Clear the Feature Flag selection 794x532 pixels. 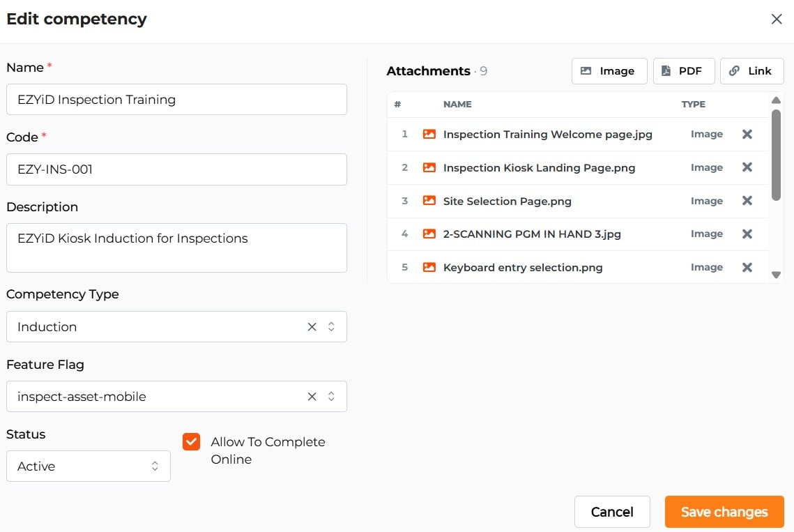click(312, 396)
